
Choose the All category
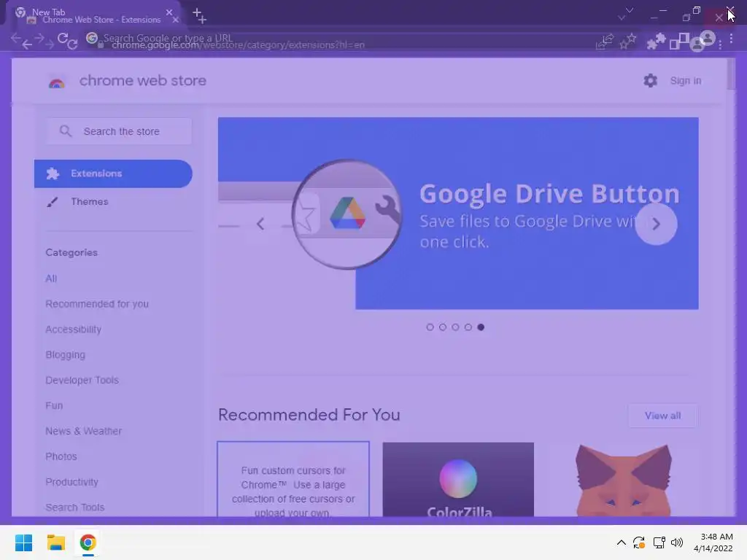(51, 279)
